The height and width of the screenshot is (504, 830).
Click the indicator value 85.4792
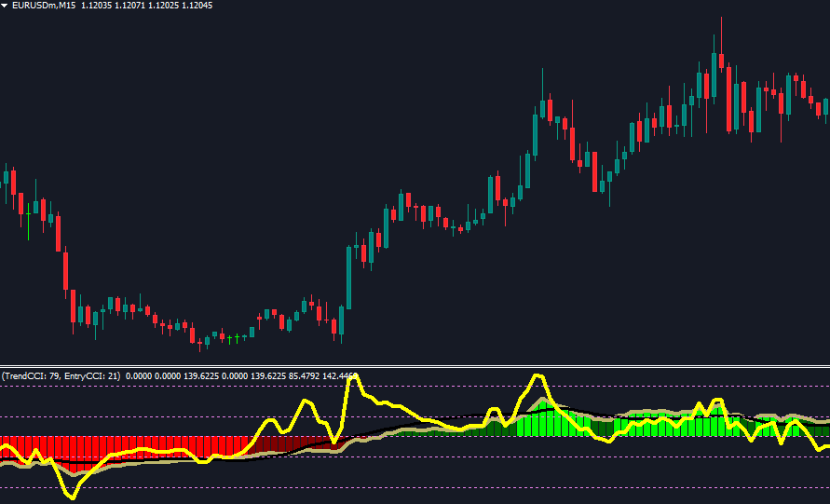point(306,376)
